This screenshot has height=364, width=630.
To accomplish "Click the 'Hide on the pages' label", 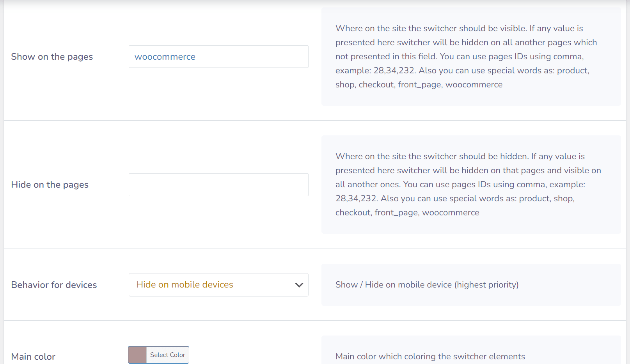I will (50, 185).
